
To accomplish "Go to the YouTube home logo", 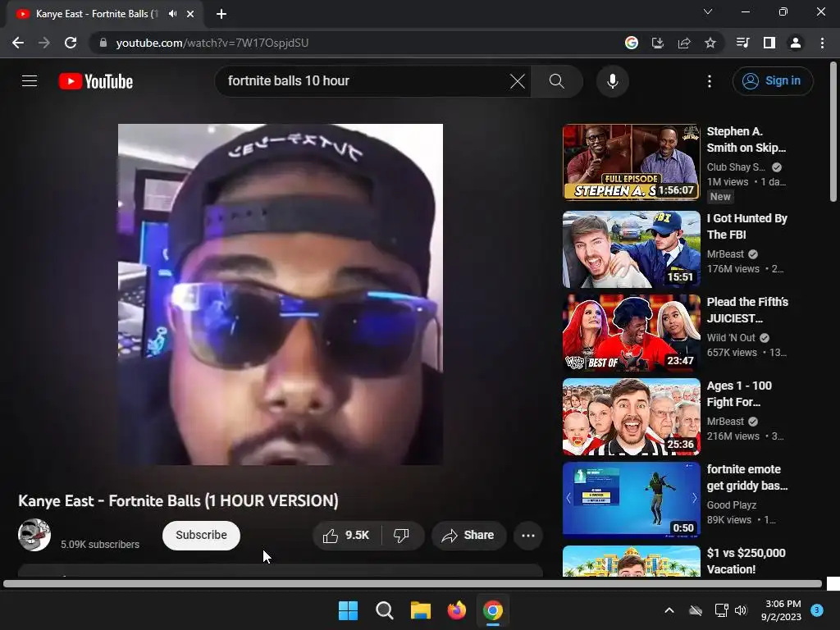I will pos(96,81).
